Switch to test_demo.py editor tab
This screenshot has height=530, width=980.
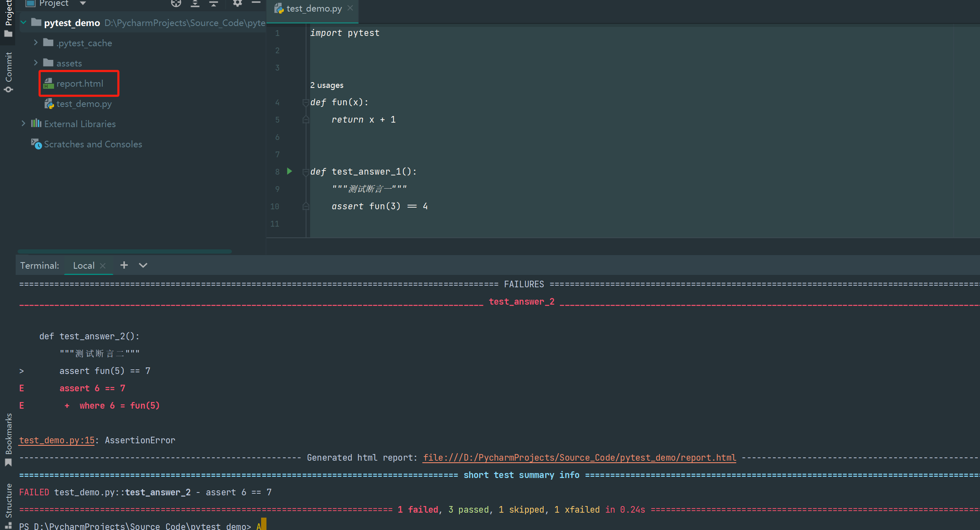click(313, 9)
